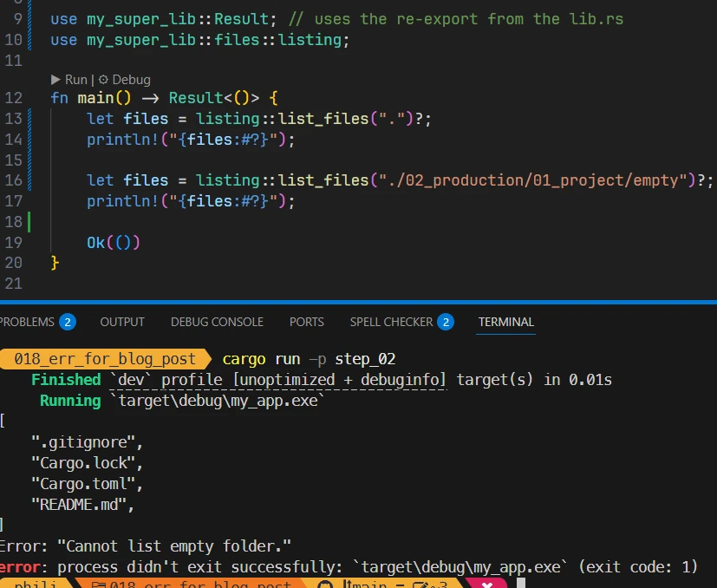This screenshot has height=588, width=717.
Task: Click list_files call with the empty folder path
Action: 323,180
